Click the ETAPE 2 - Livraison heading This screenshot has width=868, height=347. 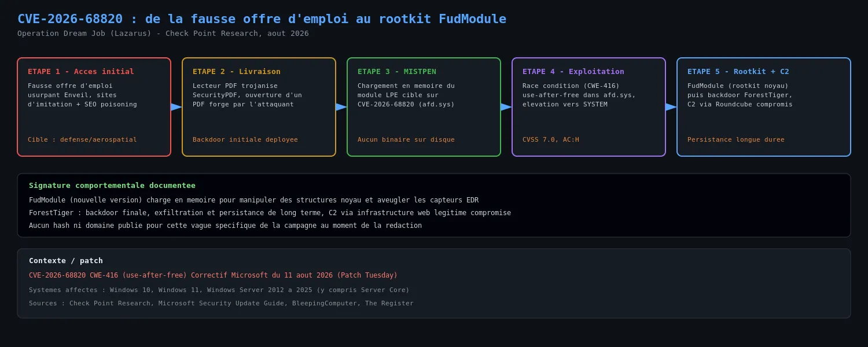tap(237, 72)
